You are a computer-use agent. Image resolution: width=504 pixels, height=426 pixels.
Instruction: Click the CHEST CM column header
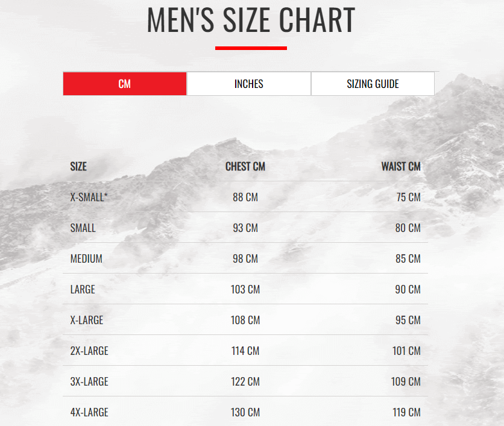click(245, 166)
